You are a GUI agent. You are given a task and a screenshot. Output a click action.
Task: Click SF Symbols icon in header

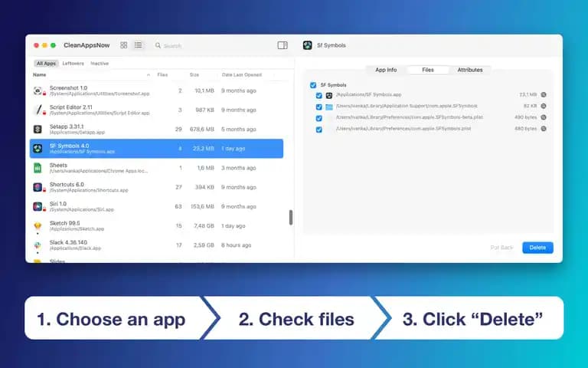tap(308, 45)
